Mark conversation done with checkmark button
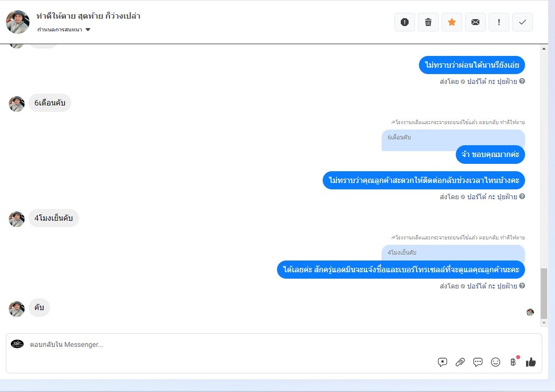555x392 pixels. [523, 22]
